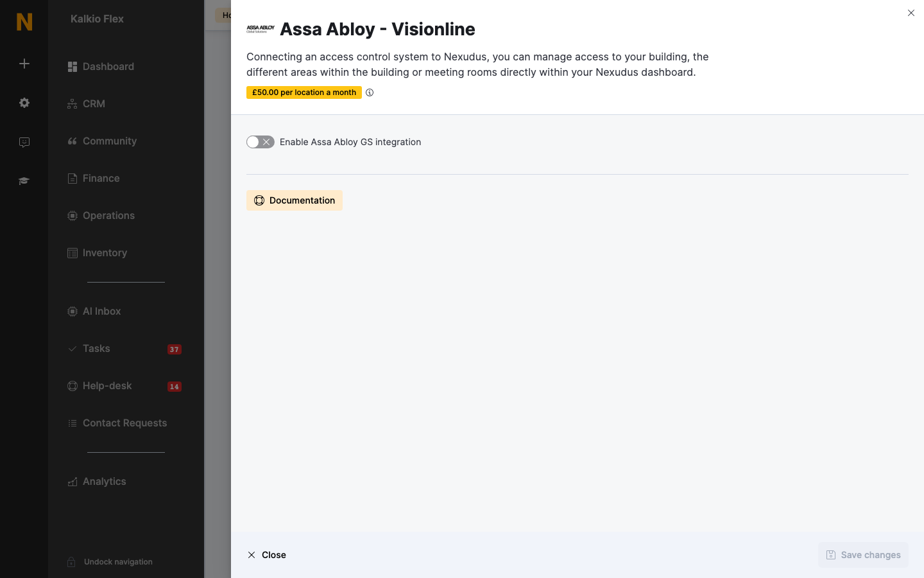Screen dimensions: 924x578
Task: Click the Save changes button
Action: 863,555
